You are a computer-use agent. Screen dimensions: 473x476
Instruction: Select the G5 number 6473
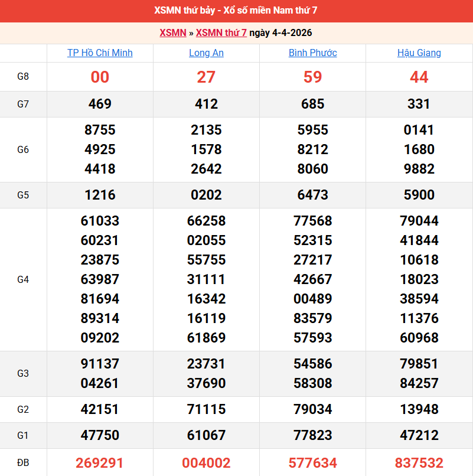[x=312, y=195]
